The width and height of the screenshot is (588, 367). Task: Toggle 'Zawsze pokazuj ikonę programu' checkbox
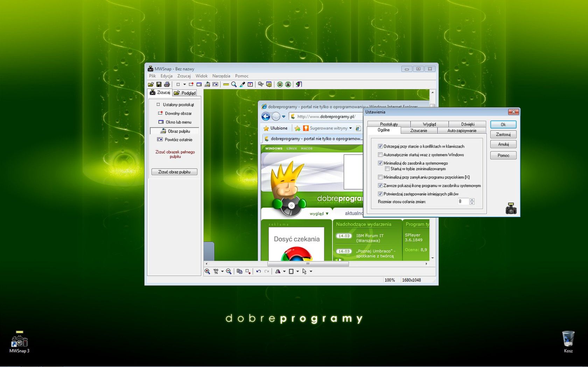[x=380, y=186]
